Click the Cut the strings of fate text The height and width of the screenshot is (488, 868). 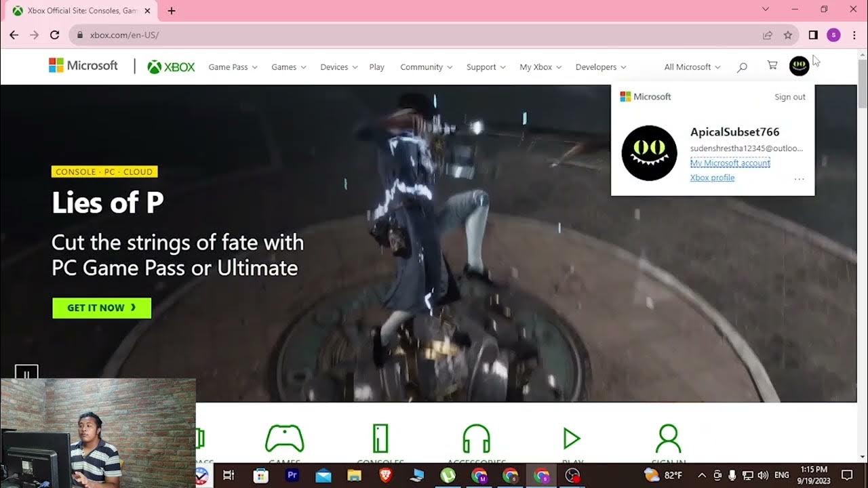pos(178,255)
